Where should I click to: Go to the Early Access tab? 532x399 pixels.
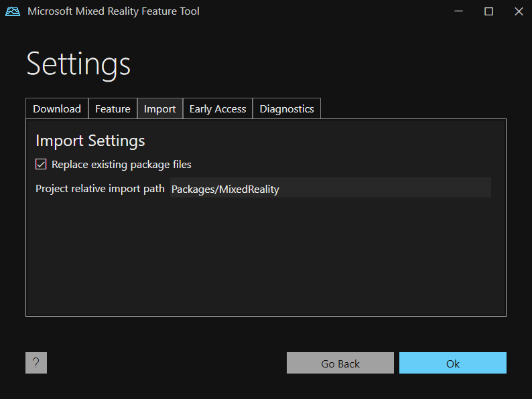pos(217,108)
